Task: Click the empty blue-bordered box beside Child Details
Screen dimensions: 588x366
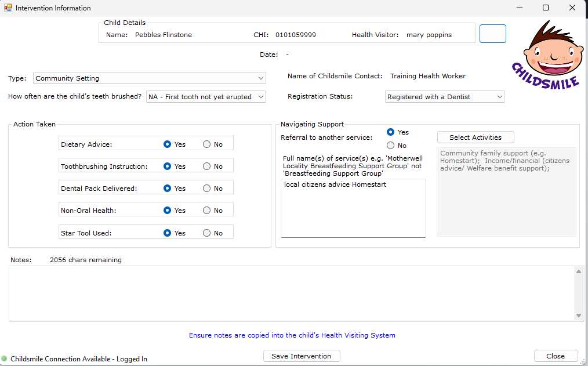Action: pos(492,34)
